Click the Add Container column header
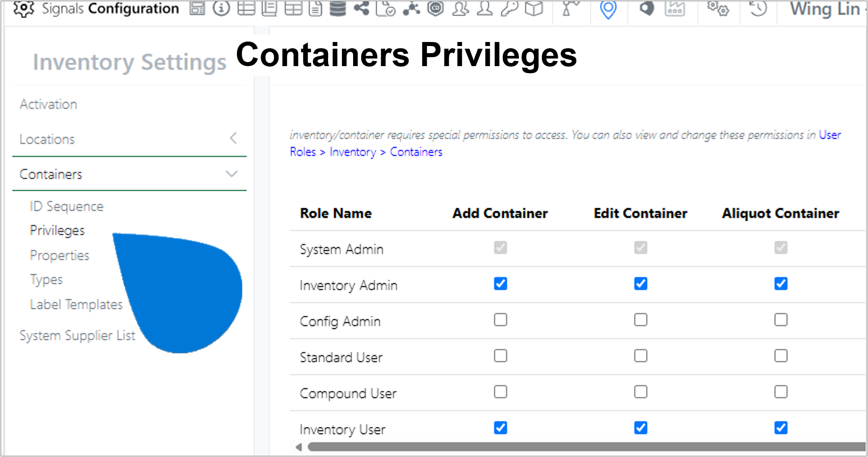Image resolution: width=868 pixels, height=457 pixels. click(500, 214)
